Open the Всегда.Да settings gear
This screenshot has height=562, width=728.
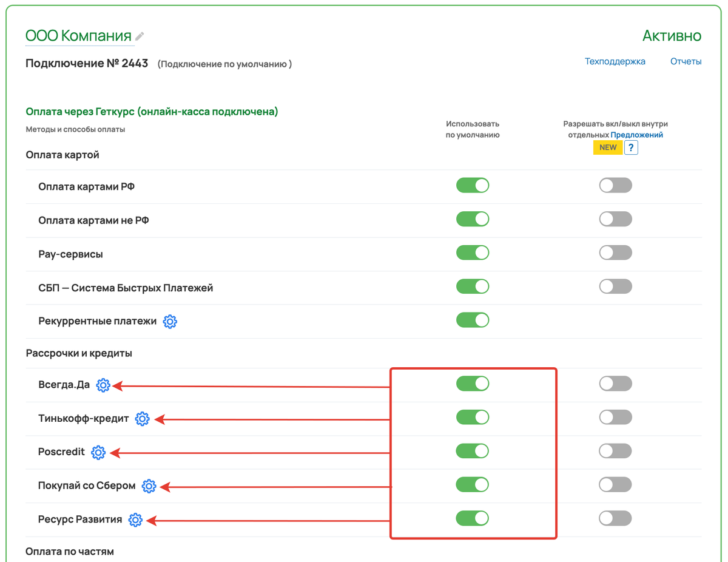(x=103, y=385)
